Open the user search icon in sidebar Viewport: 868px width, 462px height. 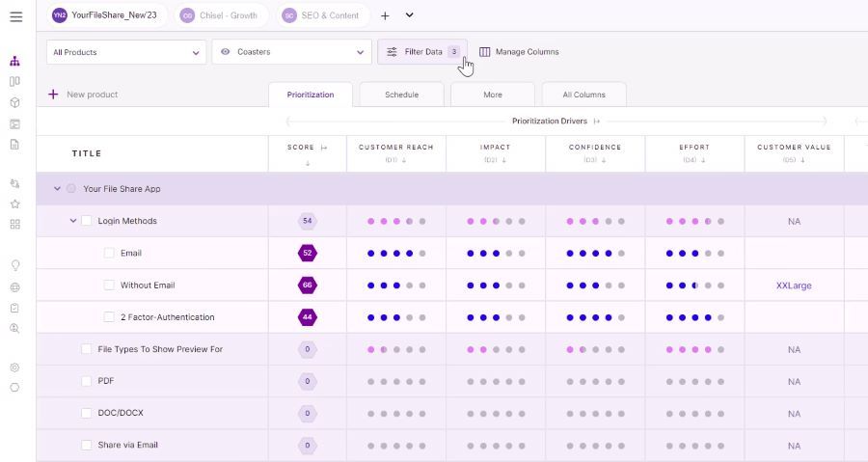point(14,329)
